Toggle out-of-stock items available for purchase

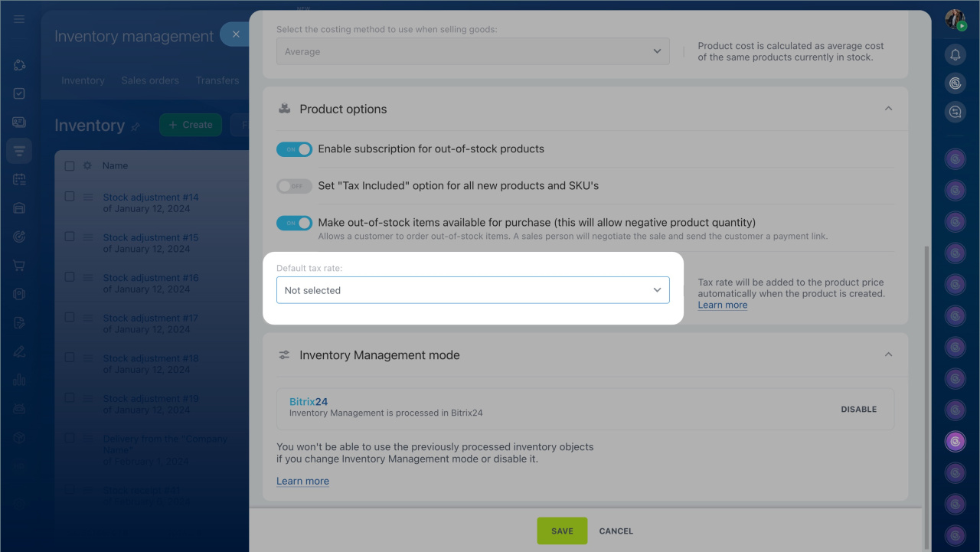tap(294, 223)
